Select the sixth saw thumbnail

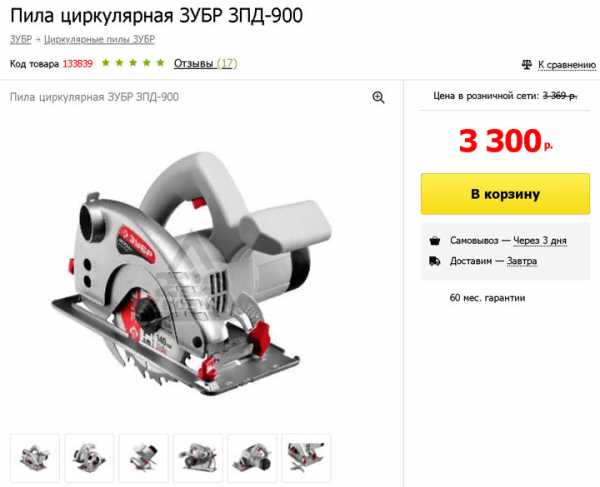tap(307, 458)
